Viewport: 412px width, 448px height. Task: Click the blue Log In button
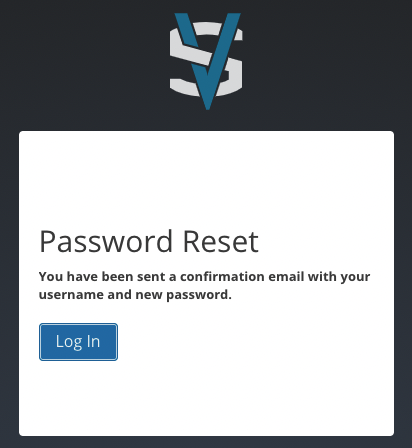[x=78, y=342]
